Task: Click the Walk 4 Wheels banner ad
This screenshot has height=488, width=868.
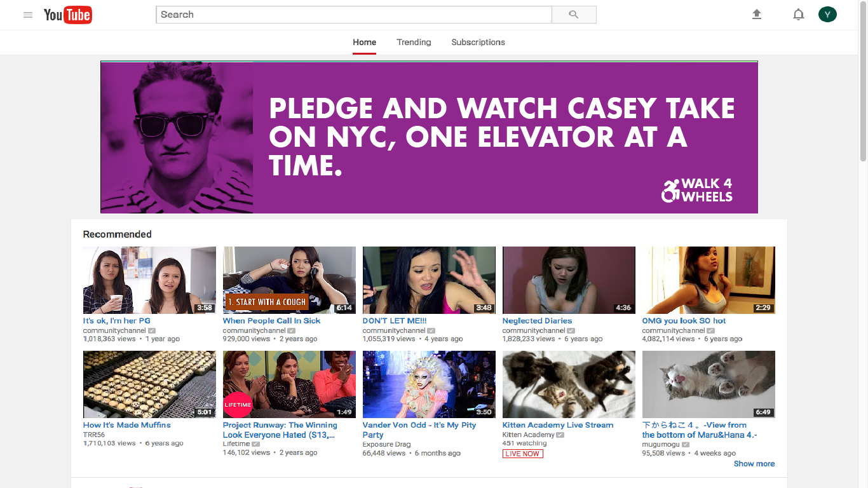Action: (429, 137)
